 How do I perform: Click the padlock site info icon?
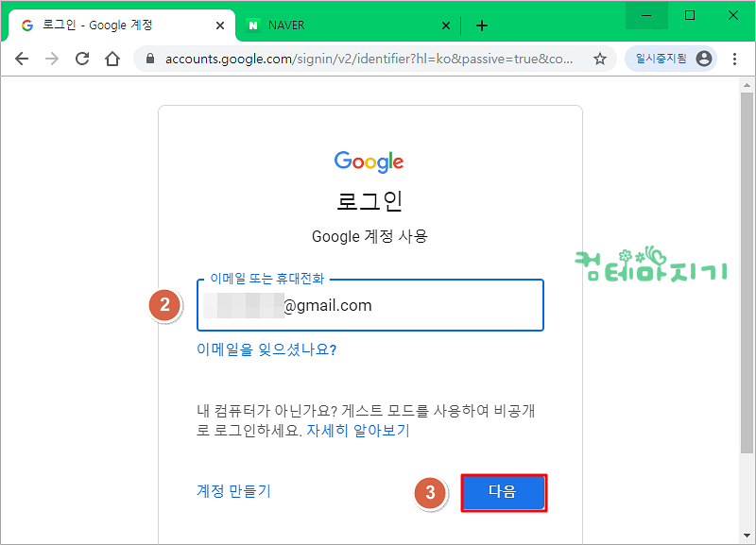click(150, 59)
